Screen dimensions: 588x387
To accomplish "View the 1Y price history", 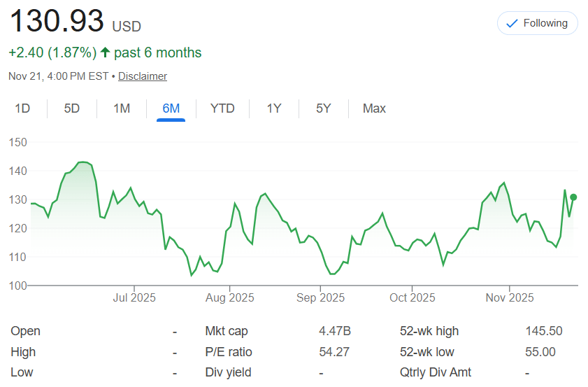I will coord(274,108).
